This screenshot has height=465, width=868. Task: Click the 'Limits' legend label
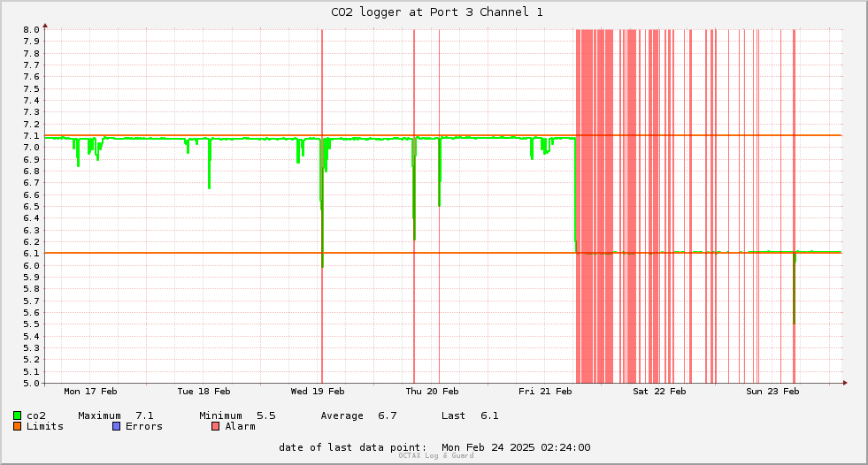coord(45,426)
